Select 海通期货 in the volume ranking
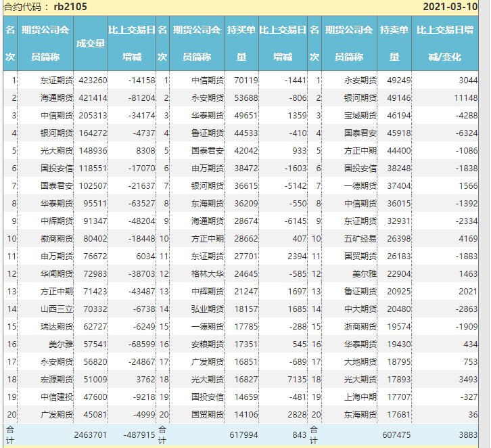This screenshot has width=491, height=448. (x=57, y=98)
